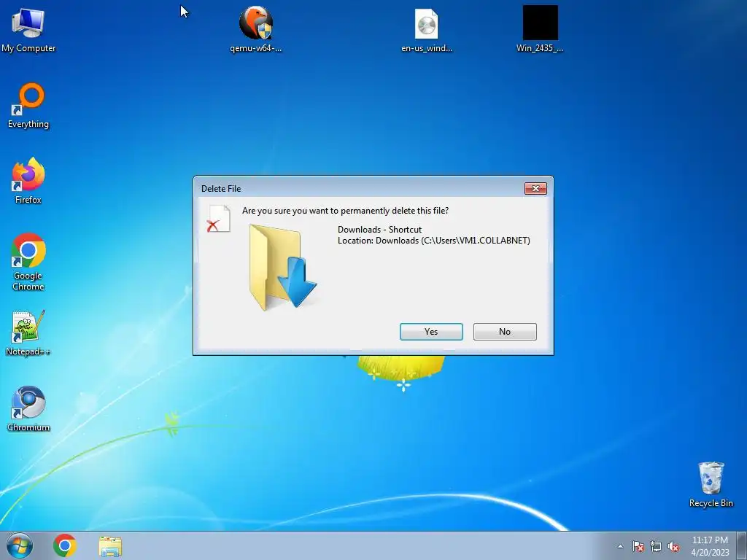The image size is (747, 560).
Task: Select the qemu-w64 installer icon
Action: (256, 29)
